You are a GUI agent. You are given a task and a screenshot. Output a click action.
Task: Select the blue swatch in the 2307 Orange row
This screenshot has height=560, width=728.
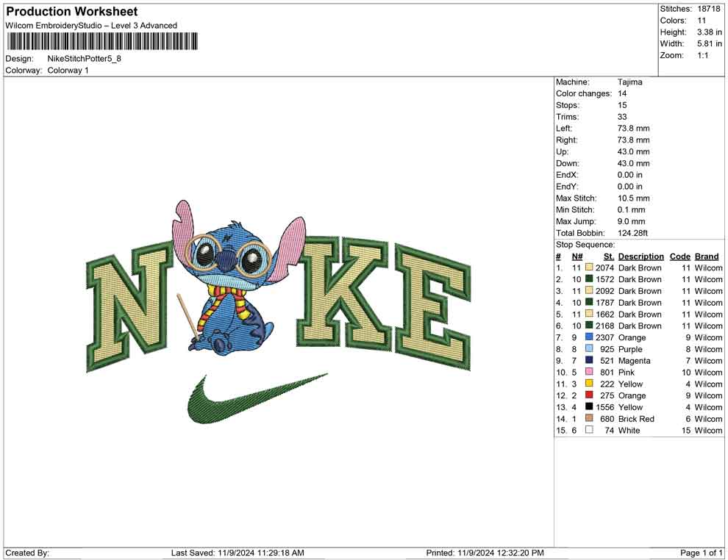point(589,337)
